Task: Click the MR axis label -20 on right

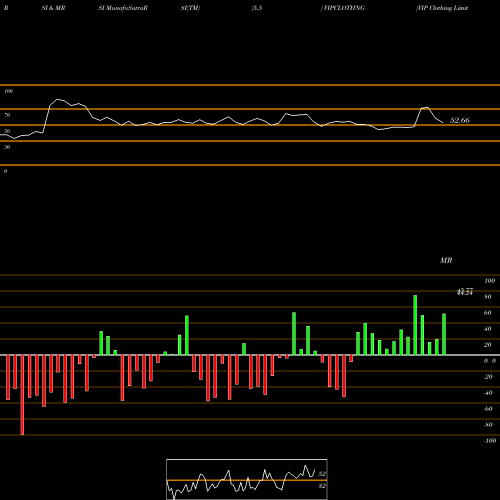Action: click(488, 377)
